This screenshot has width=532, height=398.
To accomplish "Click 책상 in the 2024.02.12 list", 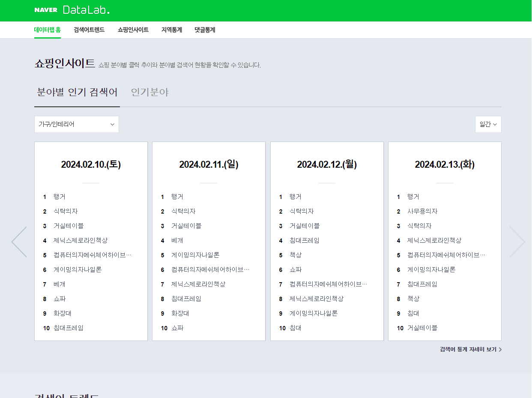I will point(296,255).
